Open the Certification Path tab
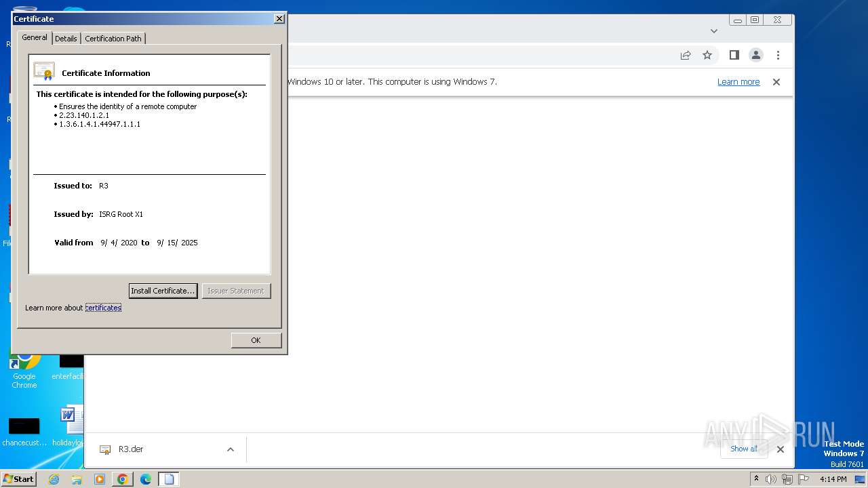This screenshot has width=868, height=488. [x=113, y=39]
